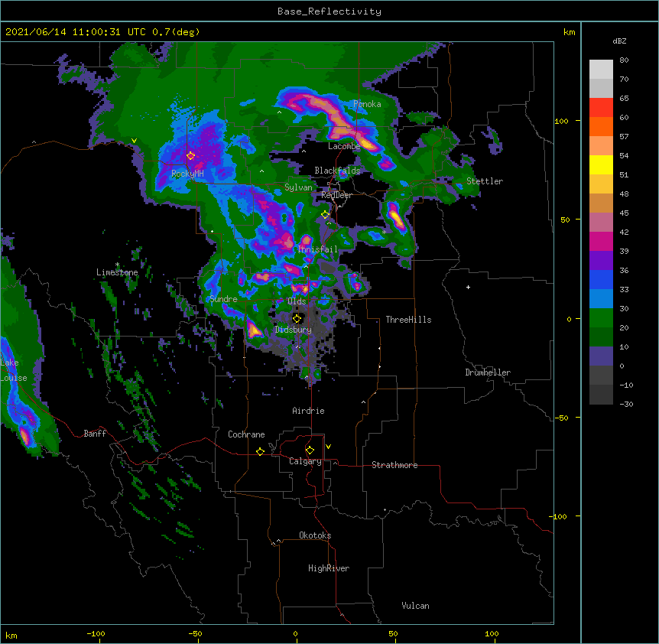Click the ThreeHills town label
This screenshot has height=644, width=659.
point(408,320)
